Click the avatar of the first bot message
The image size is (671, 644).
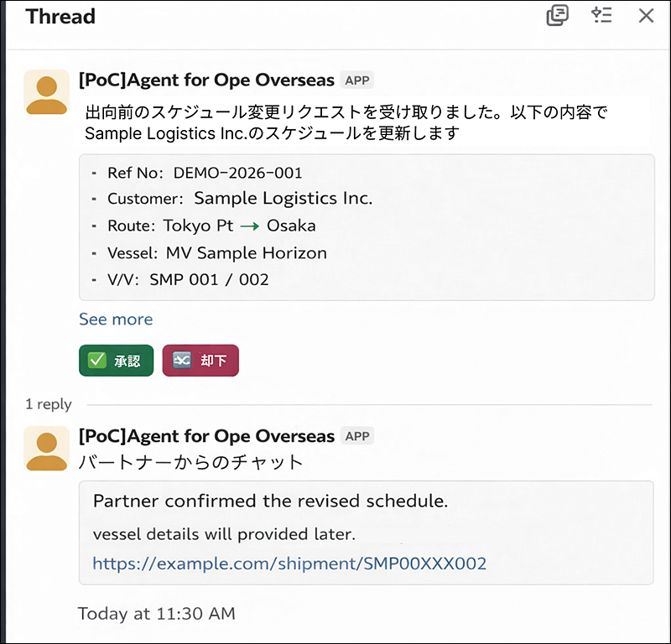tap(47, 91)
